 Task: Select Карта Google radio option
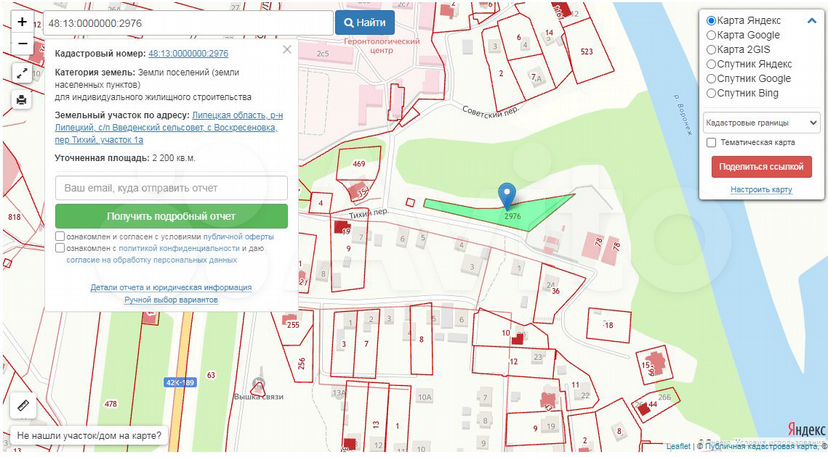click(711, 35)
